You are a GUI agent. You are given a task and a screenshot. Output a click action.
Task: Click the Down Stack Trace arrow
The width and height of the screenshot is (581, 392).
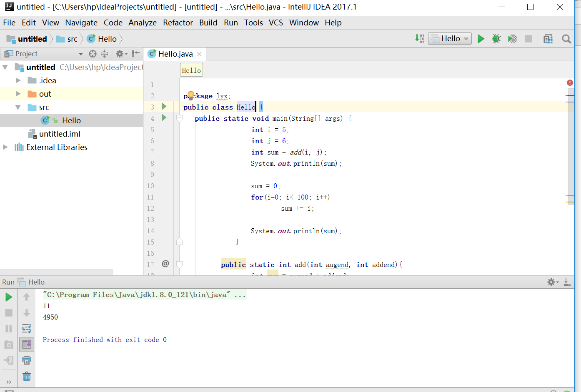point(26,313)
